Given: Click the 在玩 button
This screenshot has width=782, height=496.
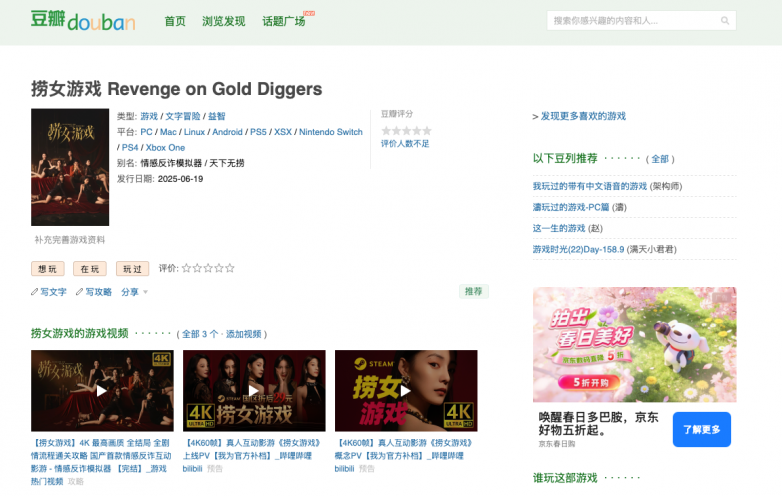Looking at the screenshot, I should coord(90,269).
